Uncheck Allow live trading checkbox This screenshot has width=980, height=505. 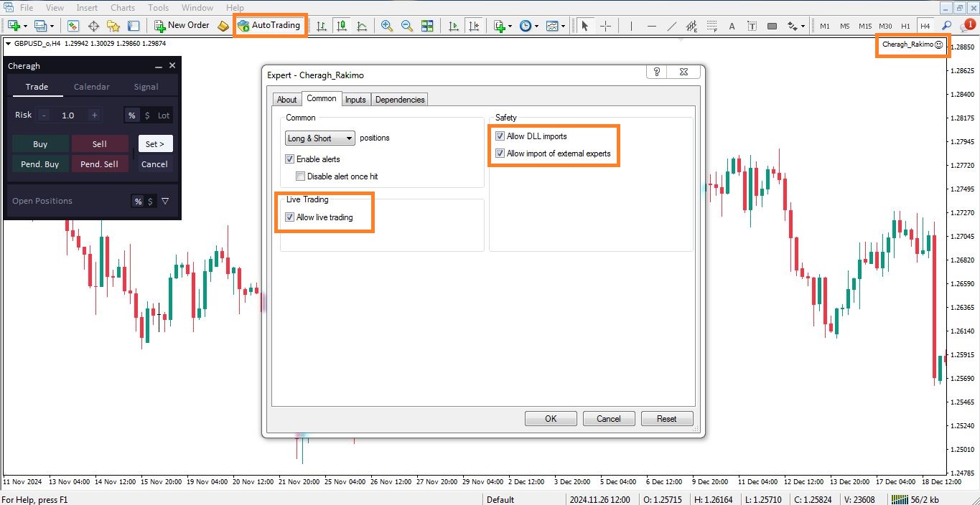290,217
